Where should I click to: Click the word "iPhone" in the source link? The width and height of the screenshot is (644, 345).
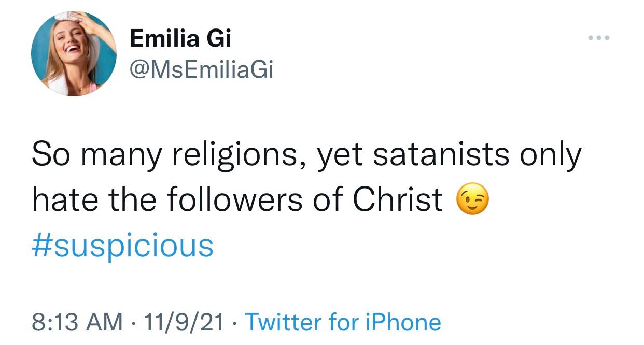pos(402,322)
